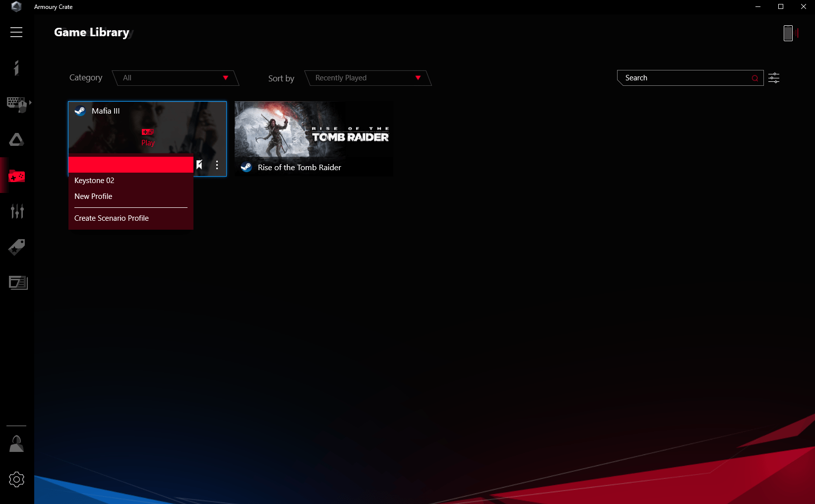This screenshot has width=815, height=504.
Task: Maximize the Armoury Crate window
Action: coord(781,7)
